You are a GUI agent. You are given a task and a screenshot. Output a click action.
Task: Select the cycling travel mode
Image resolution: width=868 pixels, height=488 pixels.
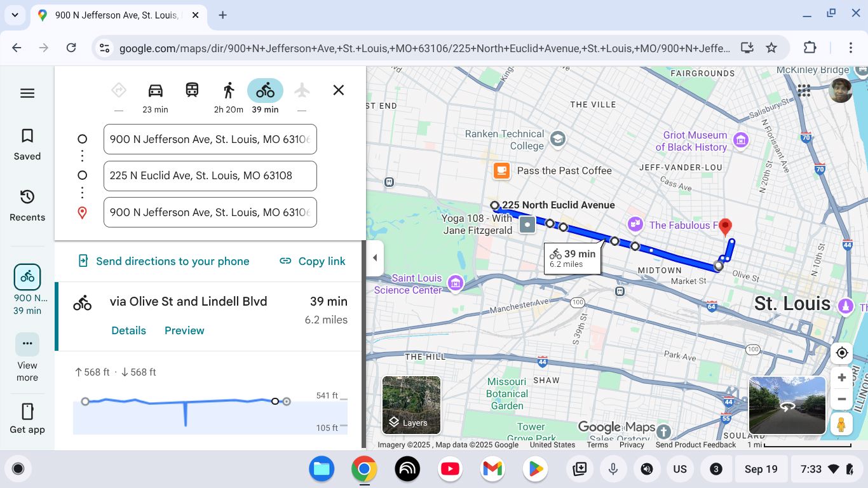pyautogui.click(x=265, y=91)
